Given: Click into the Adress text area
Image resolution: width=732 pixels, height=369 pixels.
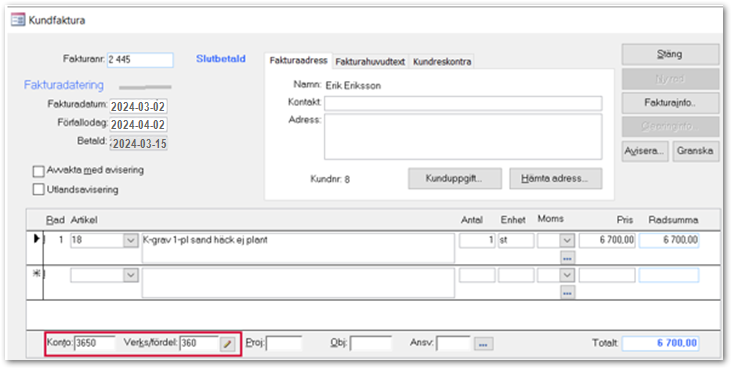Looking at the screenshot, I should pos(463,137).
